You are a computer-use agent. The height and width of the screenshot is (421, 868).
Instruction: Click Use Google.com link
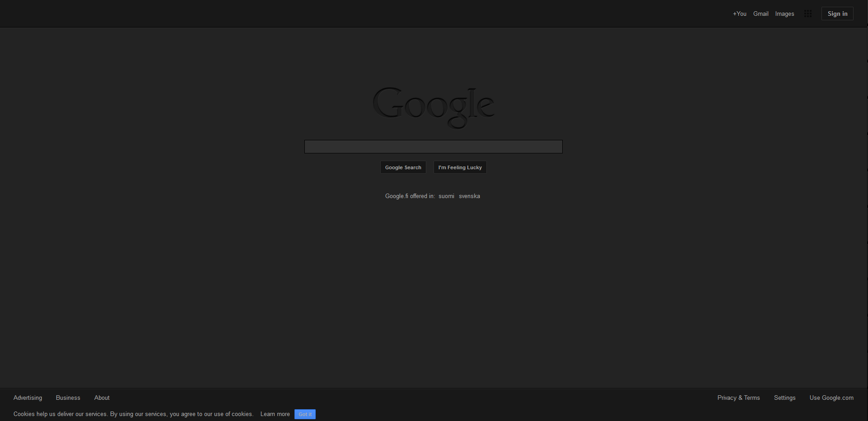point(831,398)
